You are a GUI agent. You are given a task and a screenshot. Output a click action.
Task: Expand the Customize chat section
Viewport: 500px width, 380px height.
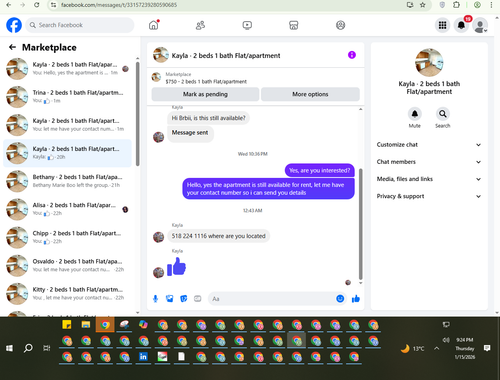click(x=429, y=145)
